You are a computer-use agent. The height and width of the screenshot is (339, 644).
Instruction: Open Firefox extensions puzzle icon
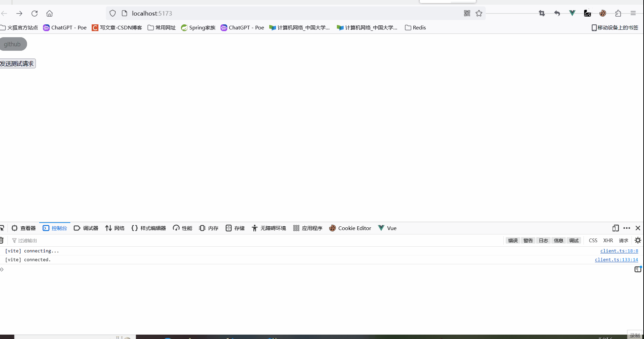click(618, 14)
